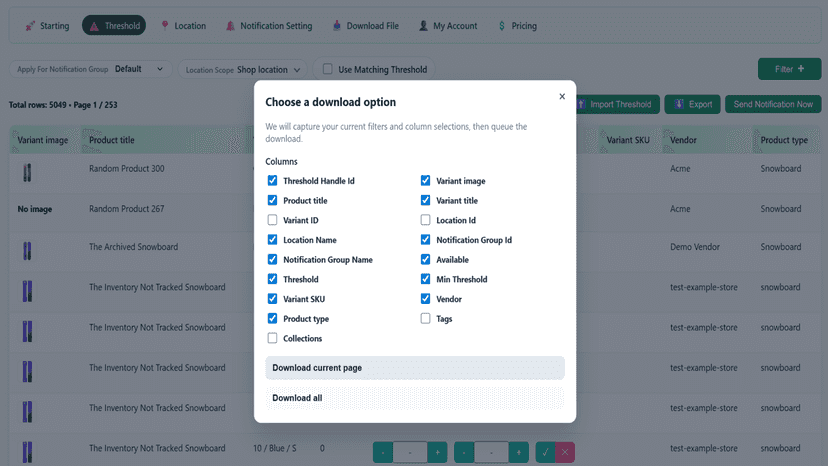The width and height of the screenshot is (828, 466).
Task: Click first threshold input field in last row
Action: (x=410, y=452)
